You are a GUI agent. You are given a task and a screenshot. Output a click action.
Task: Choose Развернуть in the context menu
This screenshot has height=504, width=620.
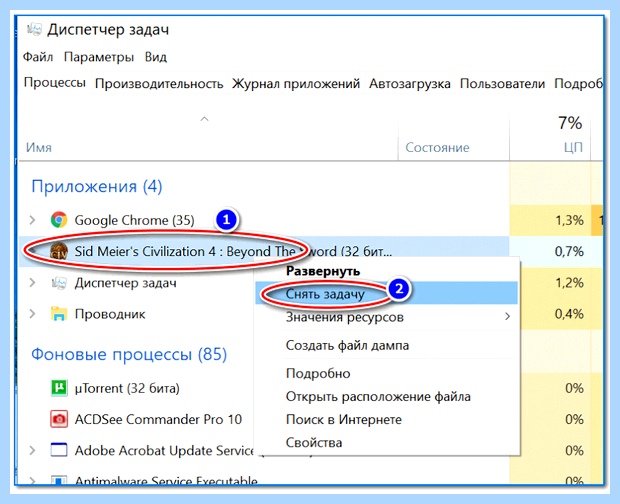386,271
